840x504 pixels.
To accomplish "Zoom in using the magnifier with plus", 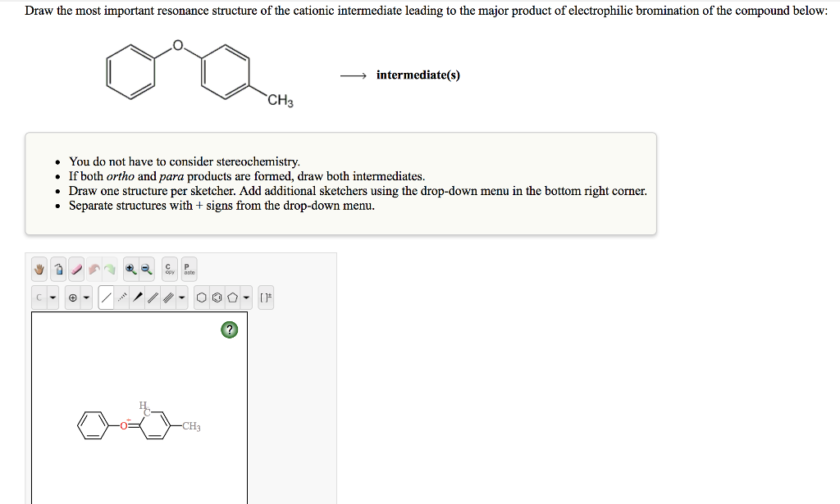I will click(x=130, y=269).
